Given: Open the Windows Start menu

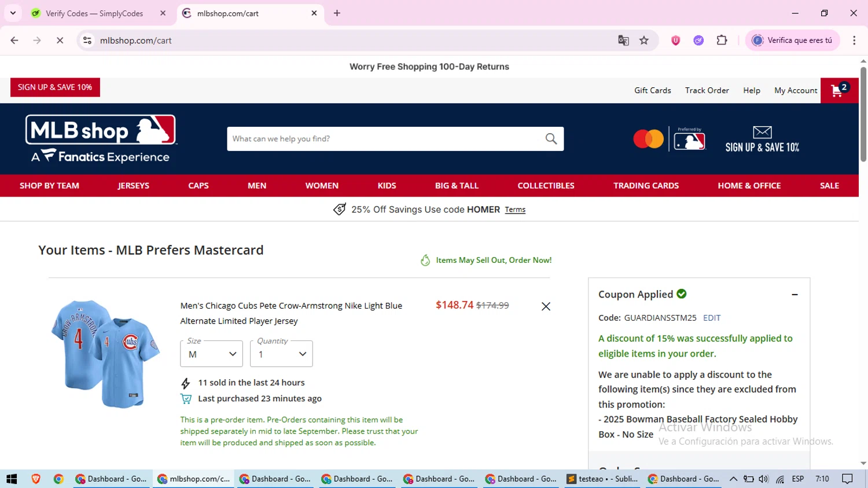Looking at the screenshot, I should [12, 479].
